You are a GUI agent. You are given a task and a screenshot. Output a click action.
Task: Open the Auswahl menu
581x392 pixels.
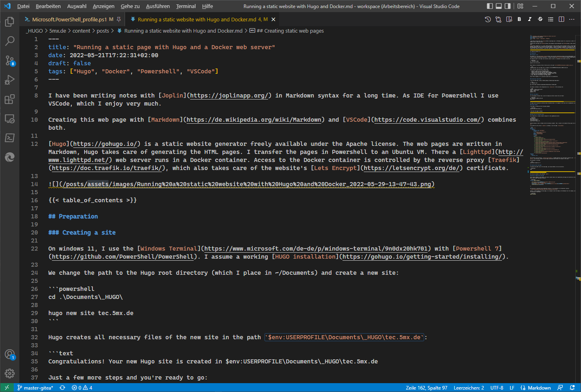[x=77, y=6]
